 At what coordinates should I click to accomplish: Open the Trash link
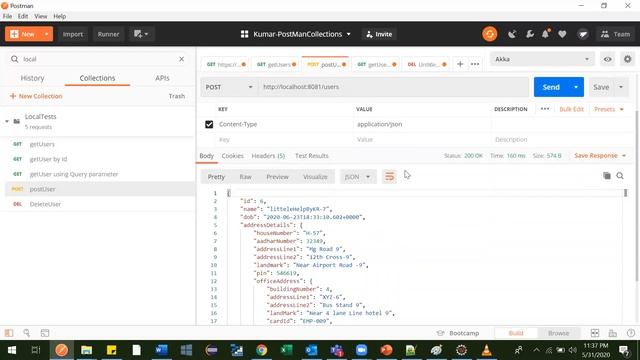[176, 96]
